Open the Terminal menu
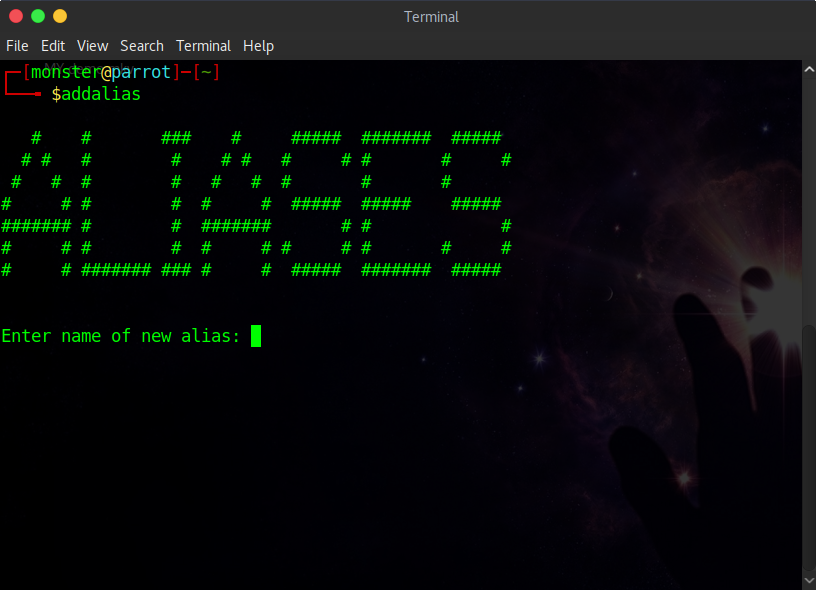 [x=203, y=46]
